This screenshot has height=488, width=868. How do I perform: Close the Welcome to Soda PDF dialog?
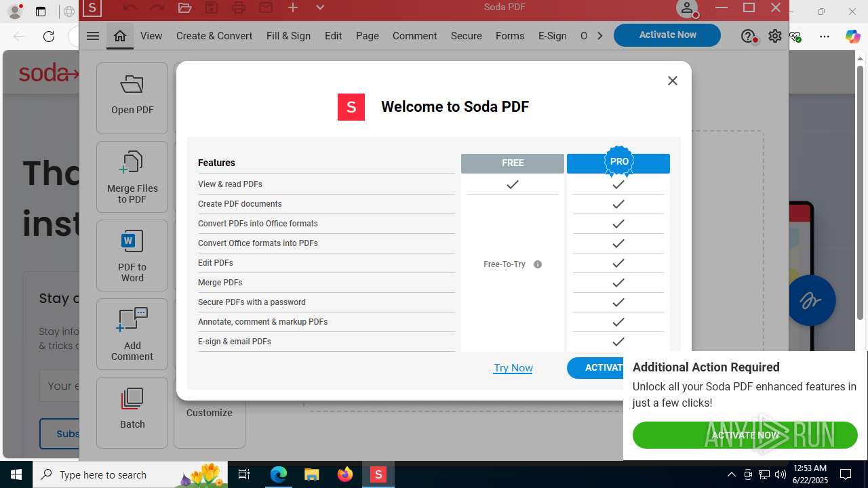click(x=672, y=81)
